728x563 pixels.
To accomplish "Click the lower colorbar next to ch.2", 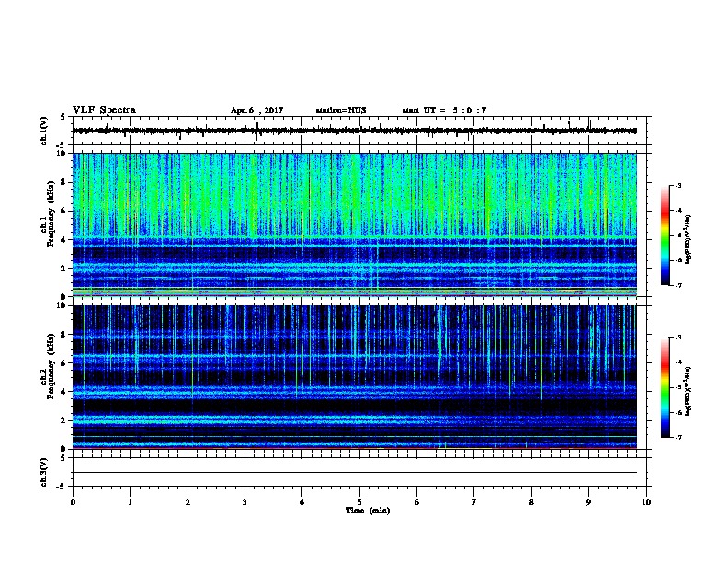I will 665,387.
